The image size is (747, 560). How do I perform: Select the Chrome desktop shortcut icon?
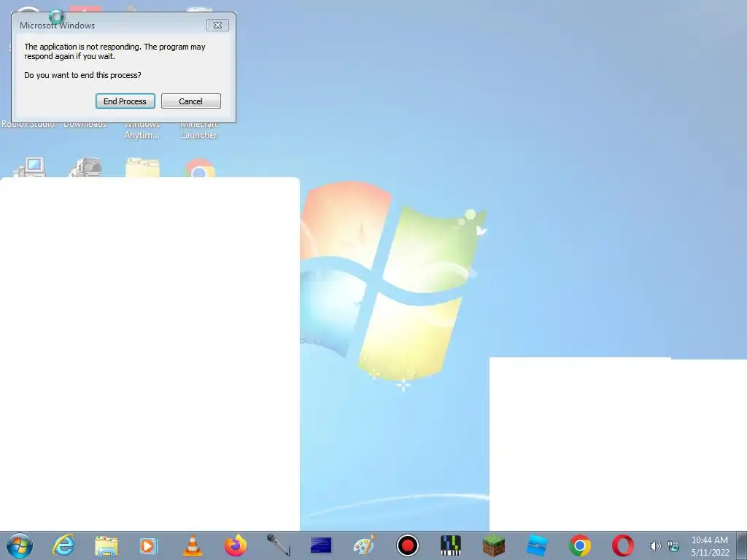click(x=199, y=168)
